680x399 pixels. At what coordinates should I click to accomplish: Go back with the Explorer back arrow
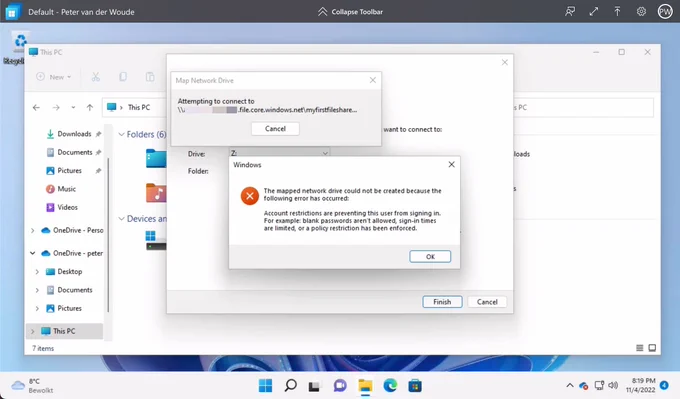coord(36,107)
